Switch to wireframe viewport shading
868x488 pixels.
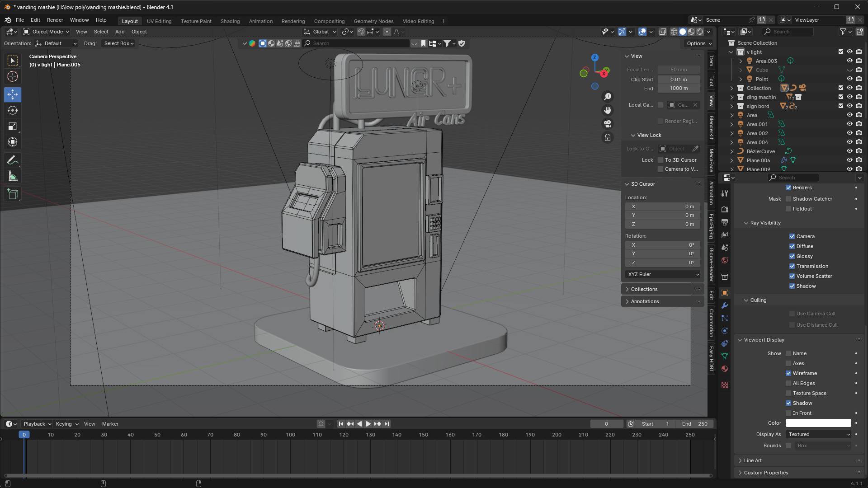(674, 32)
